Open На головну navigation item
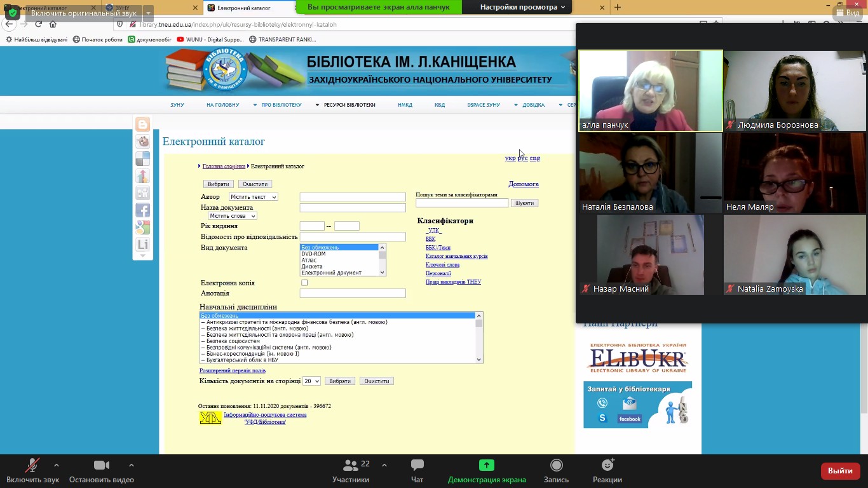This screenshot has width=868, height=488. point(223,105)
